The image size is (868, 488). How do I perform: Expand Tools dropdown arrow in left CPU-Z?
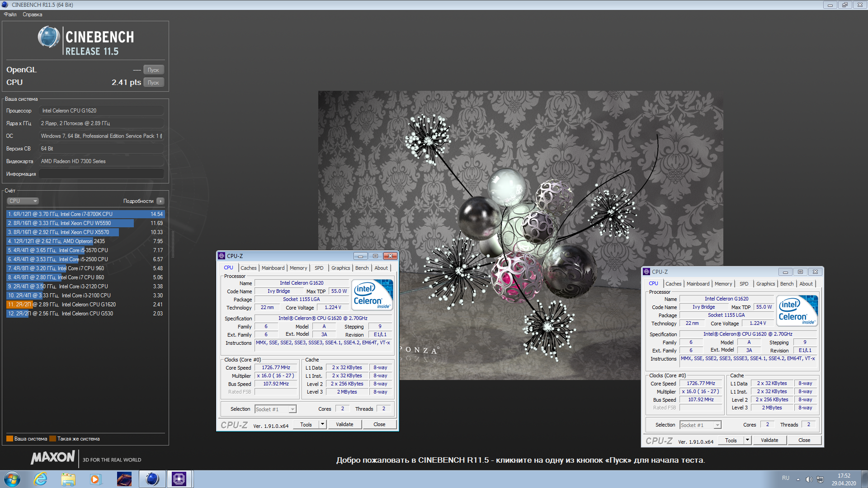pyautogui.click(x=322, y=424)
